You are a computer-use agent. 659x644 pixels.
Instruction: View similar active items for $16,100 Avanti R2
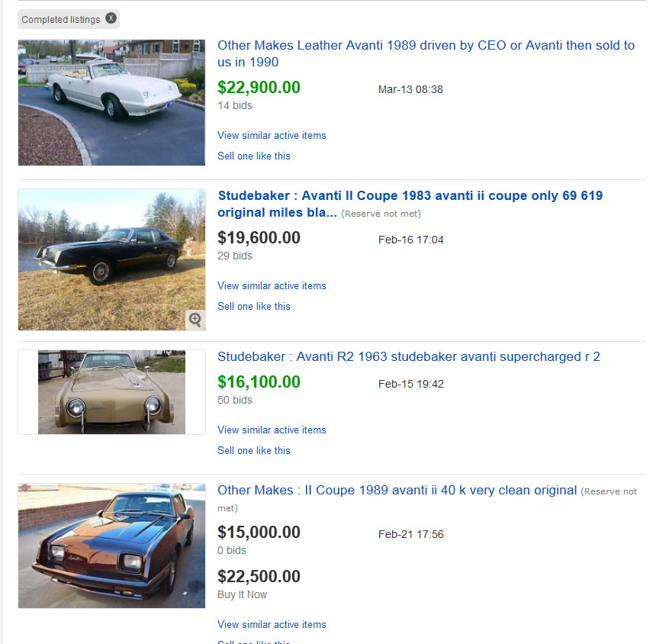coord(272,430)
